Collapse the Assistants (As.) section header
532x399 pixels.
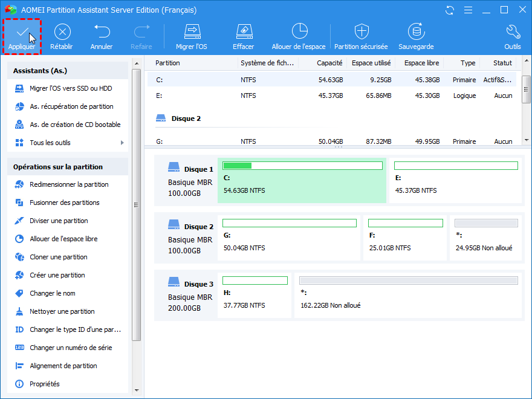[67, 71]
